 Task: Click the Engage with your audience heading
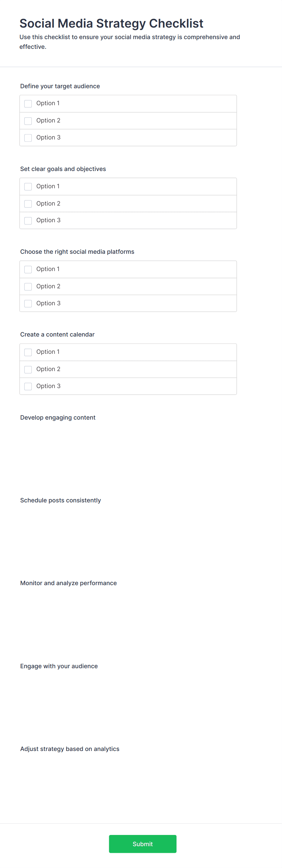pos(59,666)
